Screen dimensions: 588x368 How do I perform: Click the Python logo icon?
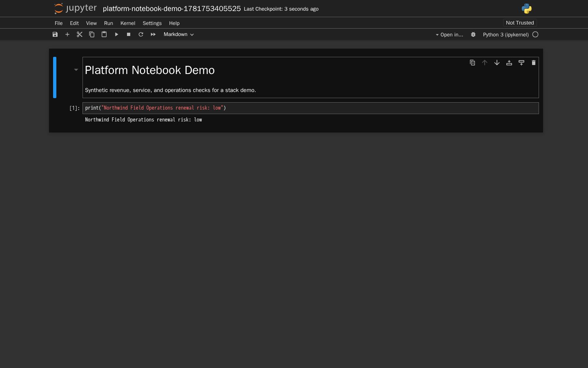click(527, 9)
